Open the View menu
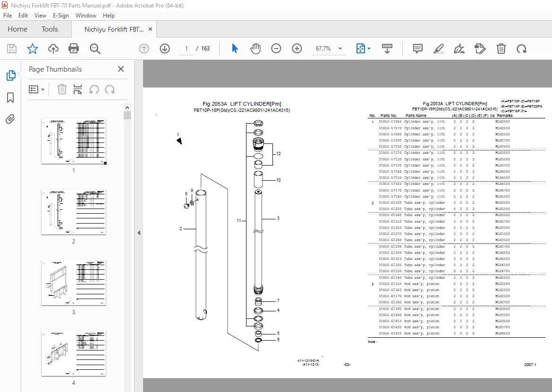The height and width of the screenshot is (392, 552). 40,16
